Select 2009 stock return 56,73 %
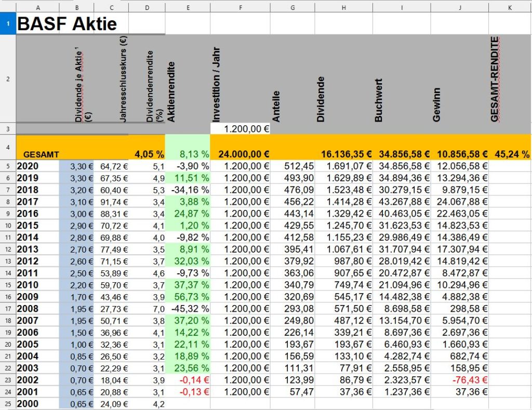532x410 pixels. tap(188, 297)
